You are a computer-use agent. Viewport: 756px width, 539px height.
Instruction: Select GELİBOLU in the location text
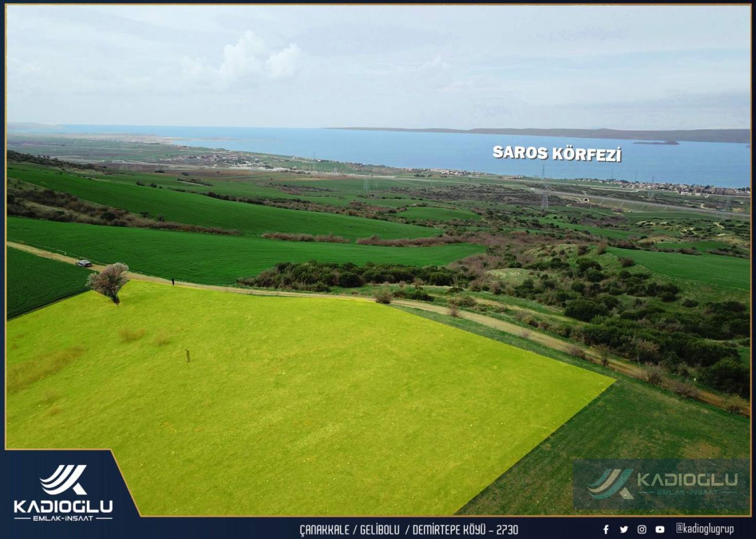[x=380, y=530]
